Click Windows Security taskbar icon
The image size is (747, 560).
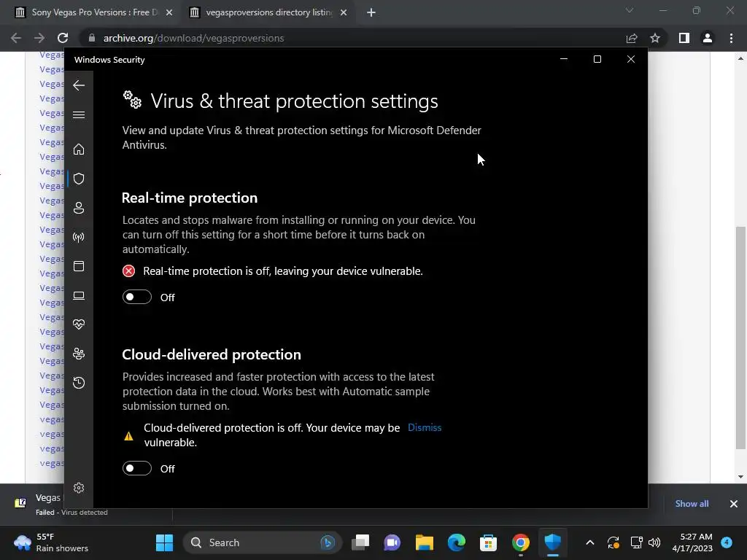553,542
